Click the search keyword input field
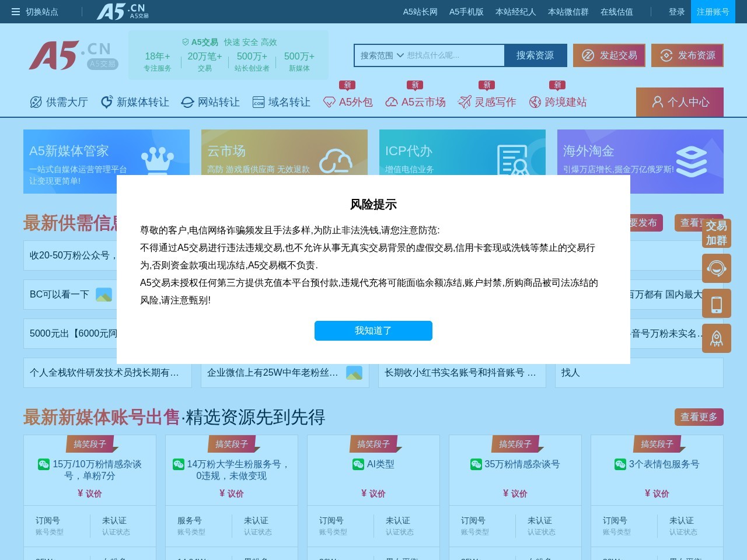The height and width of the screenshot is (560, 747). [x=454, y=55]
